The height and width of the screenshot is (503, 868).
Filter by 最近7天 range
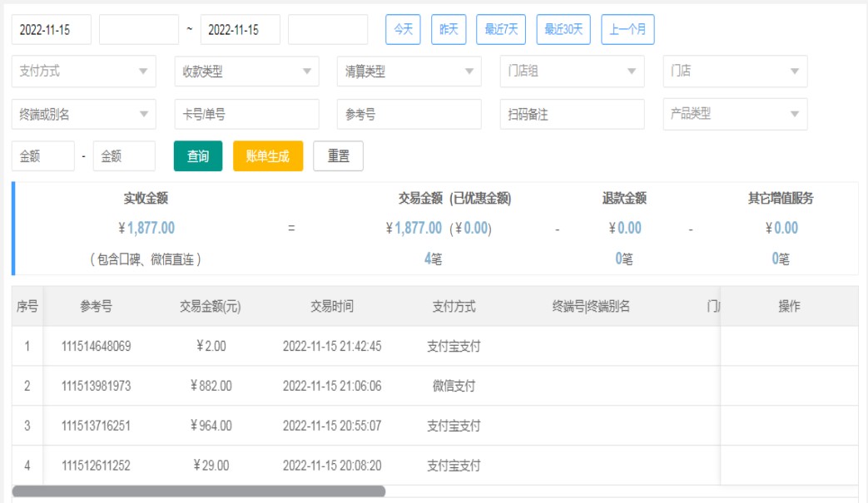point(501,29)
